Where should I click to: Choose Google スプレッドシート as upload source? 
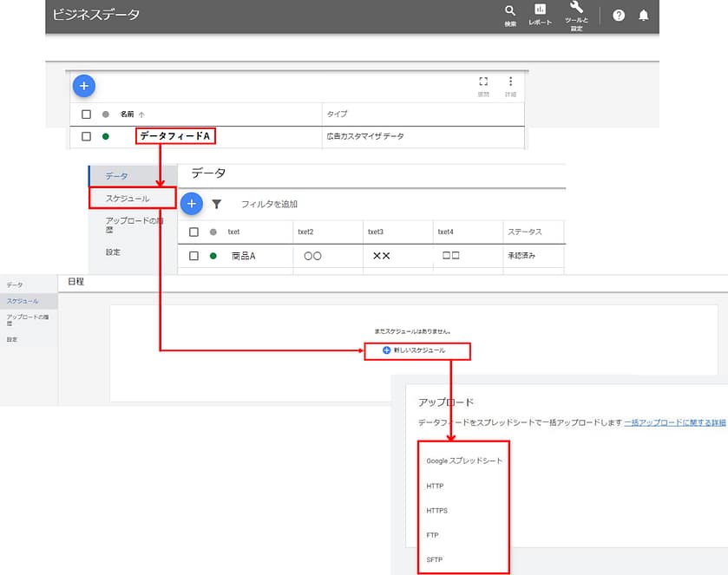click(x=464, y=461)
